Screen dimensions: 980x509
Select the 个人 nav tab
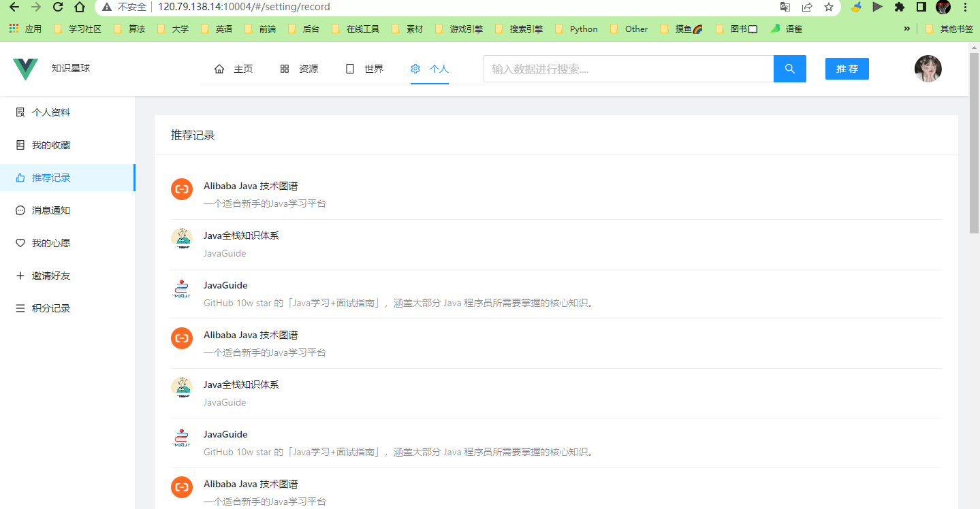(430, 69)
